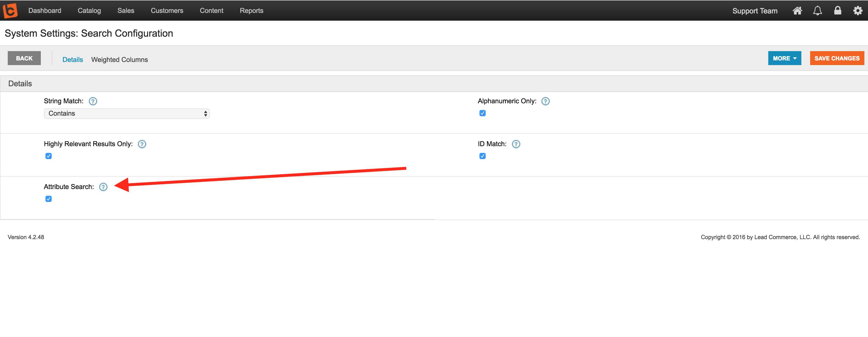The width and height of the screenshot is (868, 337).
Task: Show help for Attribute Search
Action: pyautogui.click(x=103, y=187)
